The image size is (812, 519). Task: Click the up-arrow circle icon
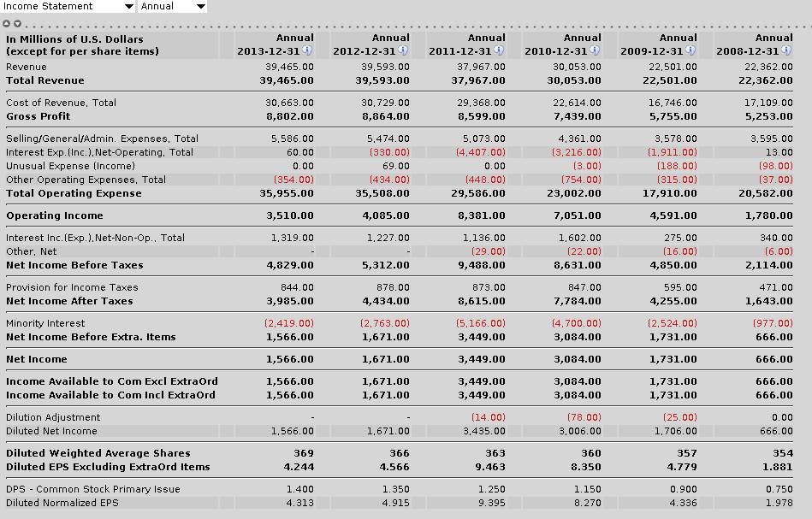pyautogui.click(x=6, y=24)
